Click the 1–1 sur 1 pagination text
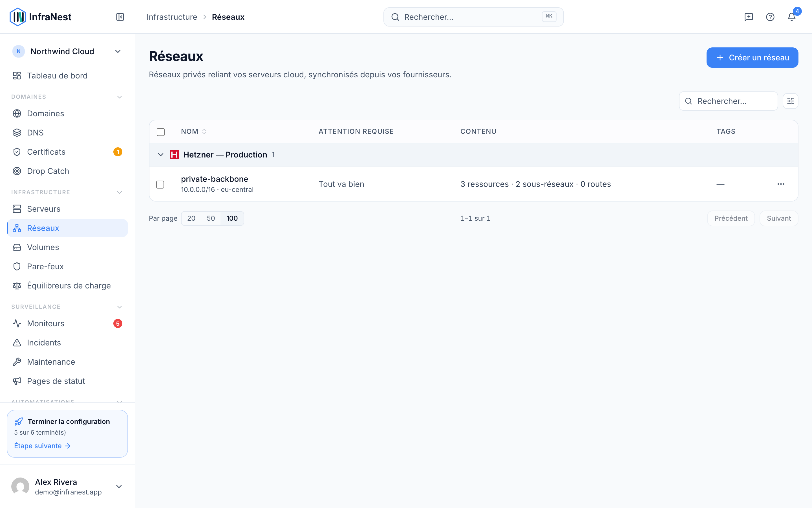This screenshot has height=508, width=812. tap(475, 218)
